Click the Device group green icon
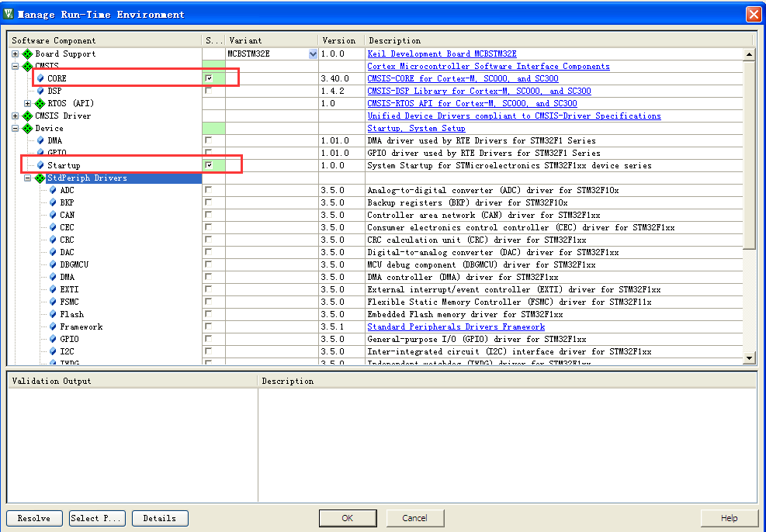The width and height of the screenshot is (766, 532). pyautogui.click(x=28, y=129)
